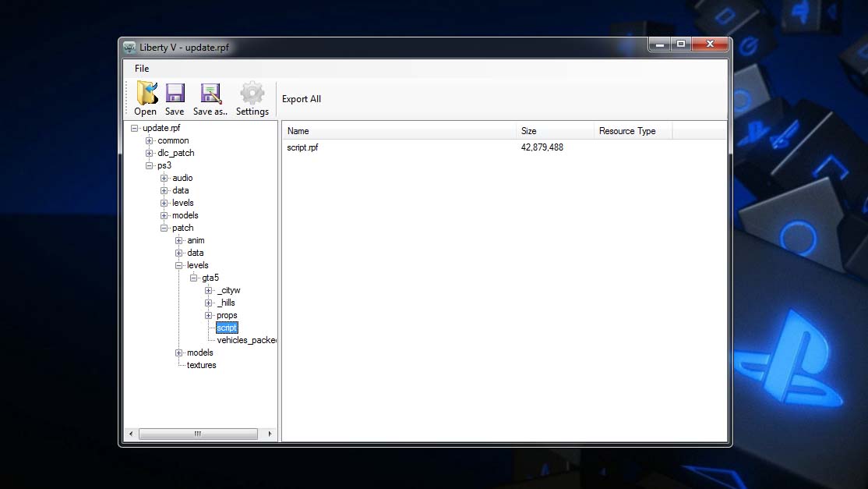868x489 pixels.
Task: Select the gta5 tree item
Action: point(210,278)
